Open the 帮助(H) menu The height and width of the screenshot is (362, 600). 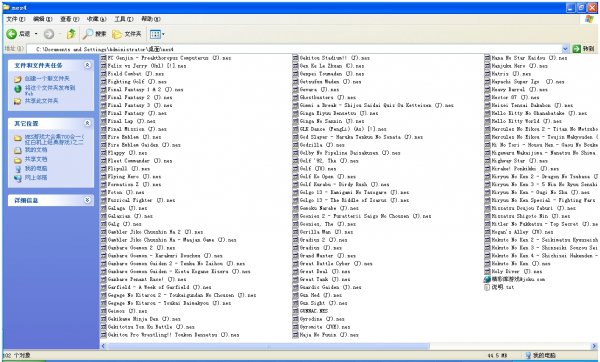151,19
